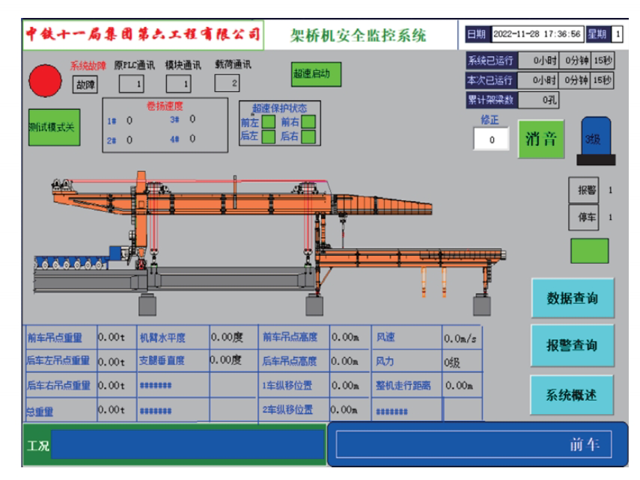Click the 后右 overspeed protection indicator
The width and height of the screenshot is (640, 480).
308,136
